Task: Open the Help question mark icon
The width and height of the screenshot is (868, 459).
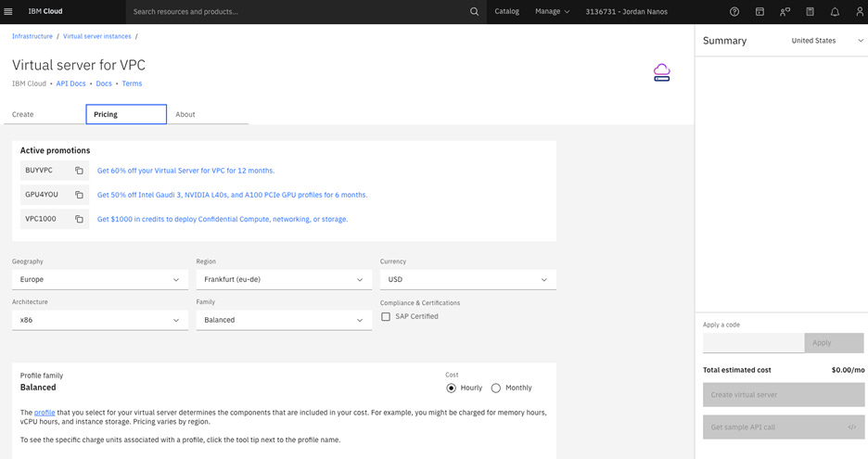Action: (x=734, y=12)
